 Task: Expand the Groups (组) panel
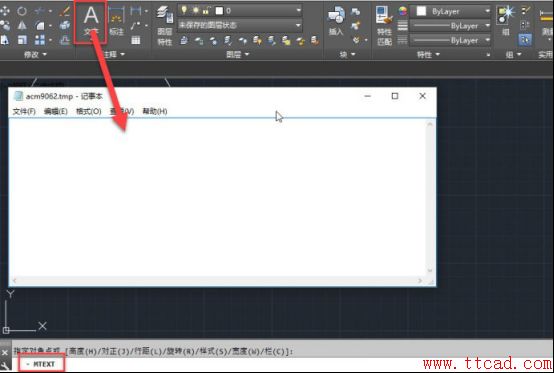[x=514, y=55]
